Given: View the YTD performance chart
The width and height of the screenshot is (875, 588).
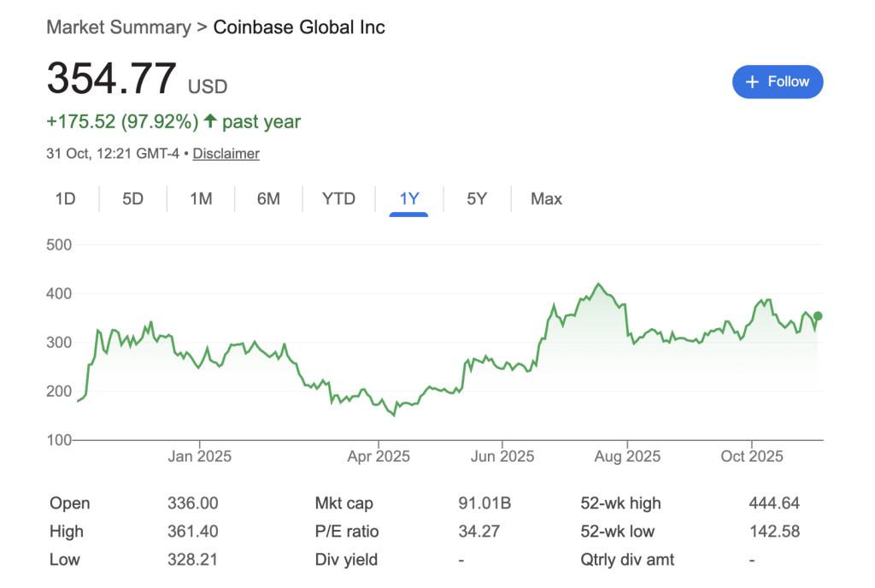Looking at the screenshot, I should (338, 198).
